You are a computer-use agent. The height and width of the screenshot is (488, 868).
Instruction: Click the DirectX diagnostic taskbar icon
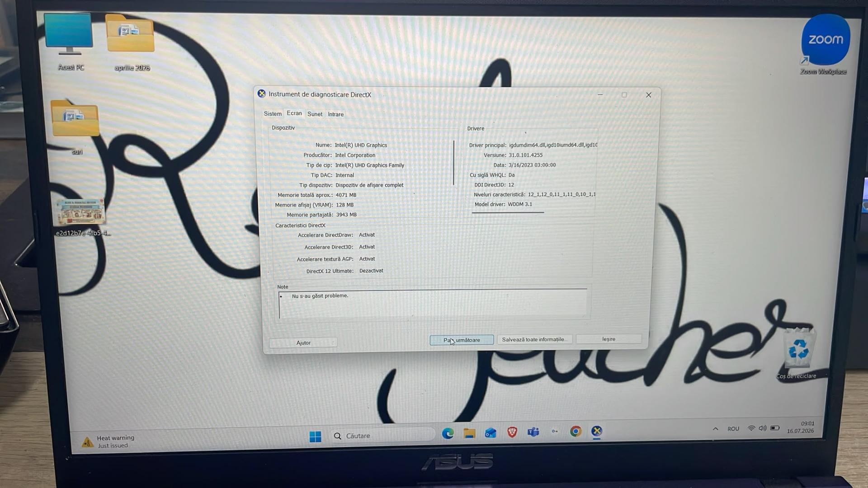(597, 431)
